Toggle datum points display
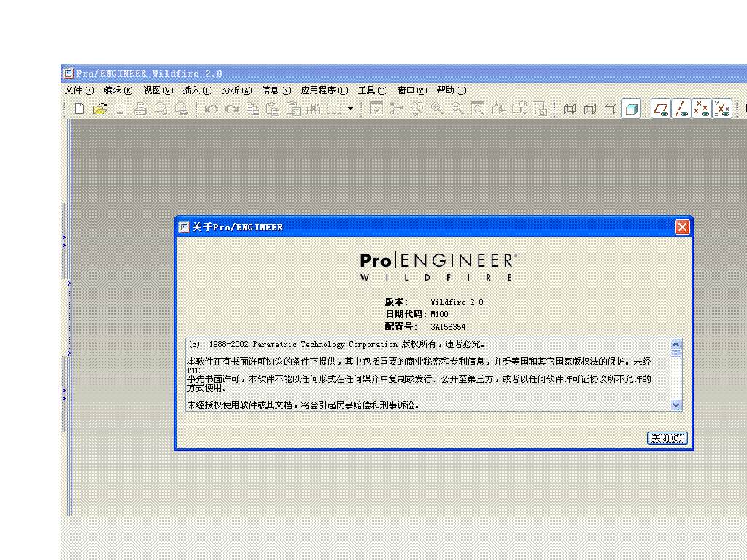 (702, 109)
